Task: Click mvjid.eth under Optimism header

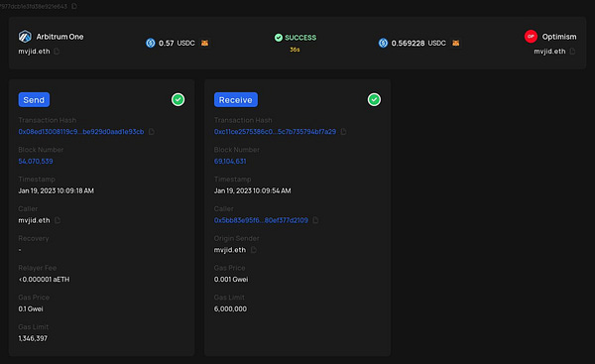Action: click(x=549, y=52)
